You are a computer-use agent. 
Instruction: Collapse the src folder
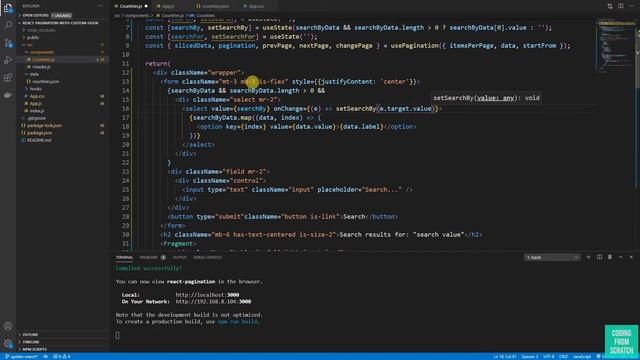29,45
